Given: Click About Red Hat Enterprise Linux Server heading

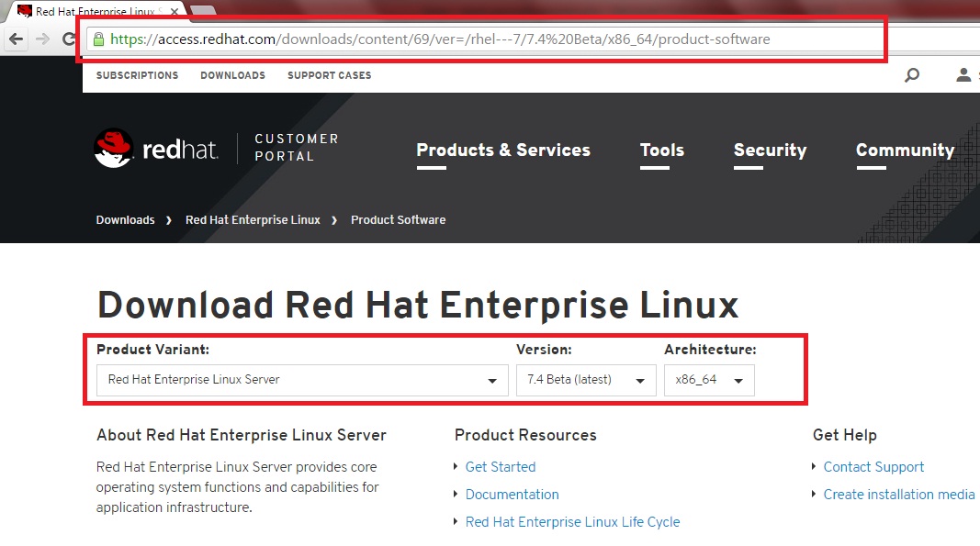Looking at the screenshot, I should coord(242,435).
